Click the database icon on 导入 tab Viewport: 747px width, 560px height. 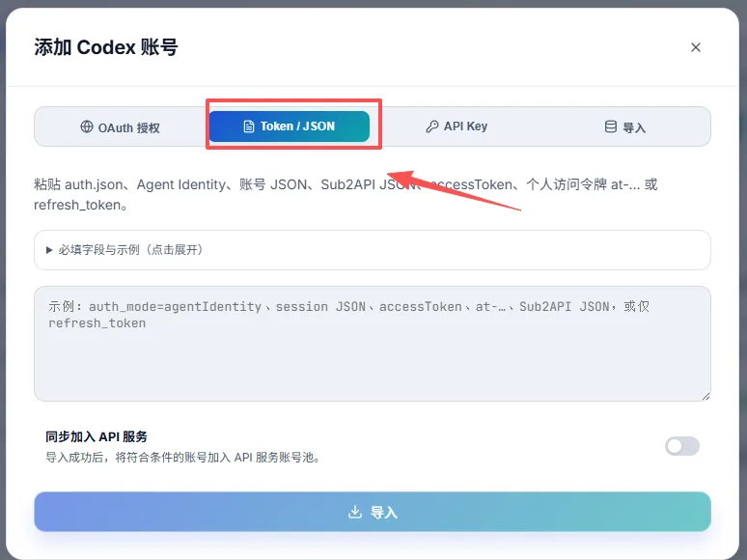click(611, 126)
